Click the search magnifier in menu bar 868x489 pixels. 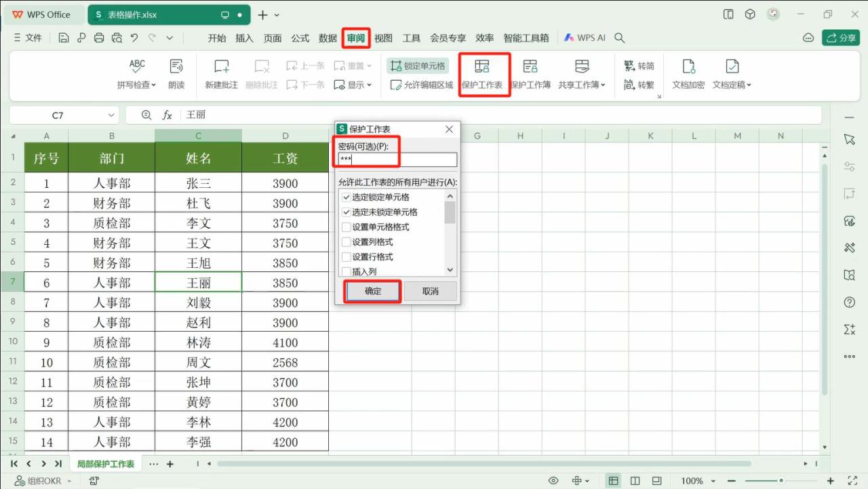pyautogui.click(x=619, y=38)
